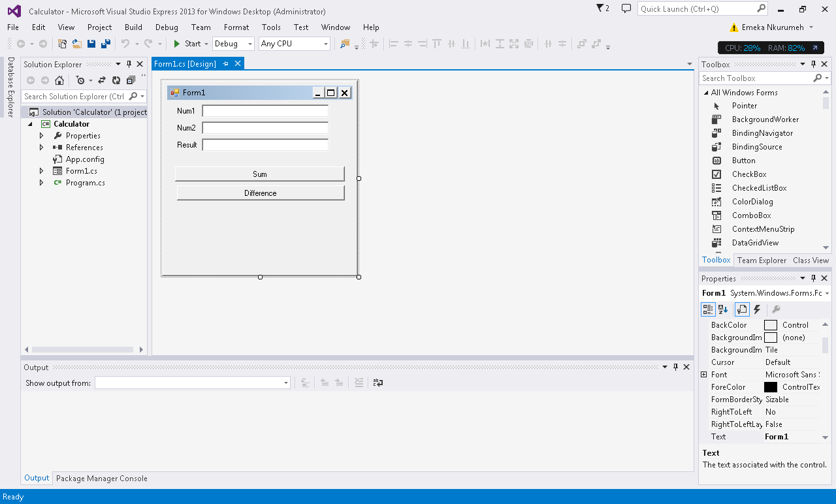This screenshot has width=836, height=504.
Task: Select the Button control in Toolbox
Action: [x=743, y=161]
